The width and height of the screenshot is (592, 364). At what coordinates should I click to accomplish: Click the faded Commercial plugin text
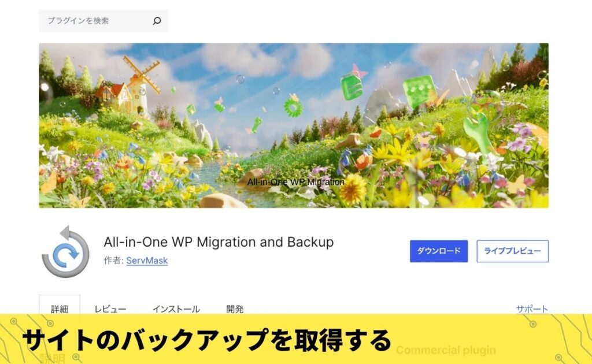[446, 350]
